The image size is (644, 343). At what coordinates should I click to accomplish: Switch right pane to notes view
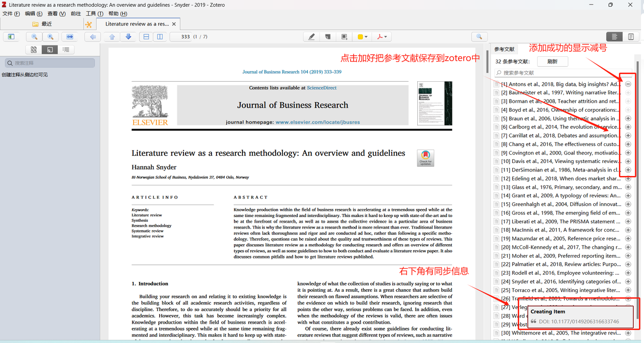[x=631, y=37]
